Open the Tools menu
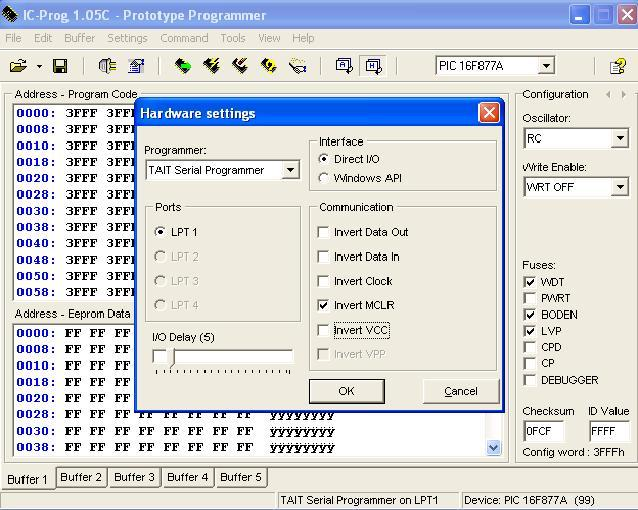Screen dimensions: 638x510 233,38
